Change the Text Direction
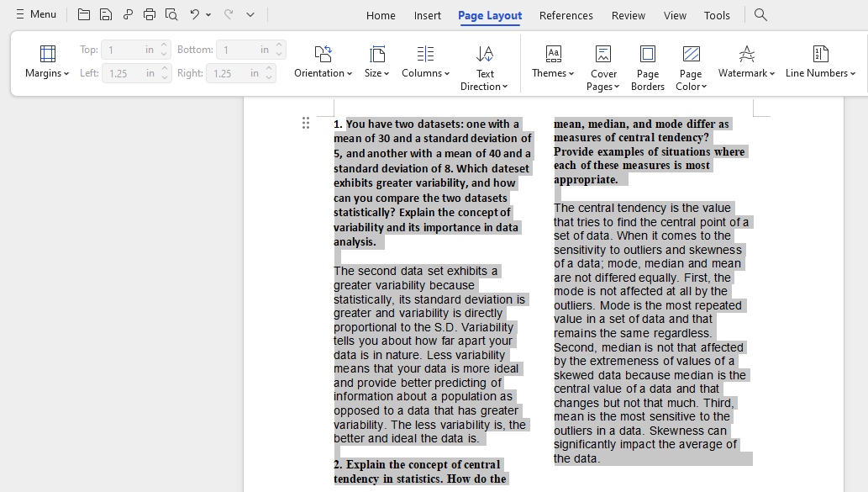The image size is (868, 492). point(485,66)
